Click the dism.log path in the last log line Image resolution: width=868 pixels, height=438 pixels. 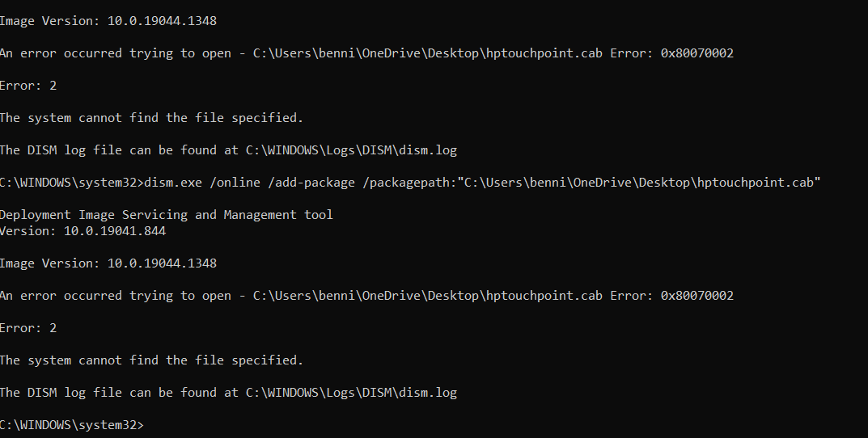(351, 393)
